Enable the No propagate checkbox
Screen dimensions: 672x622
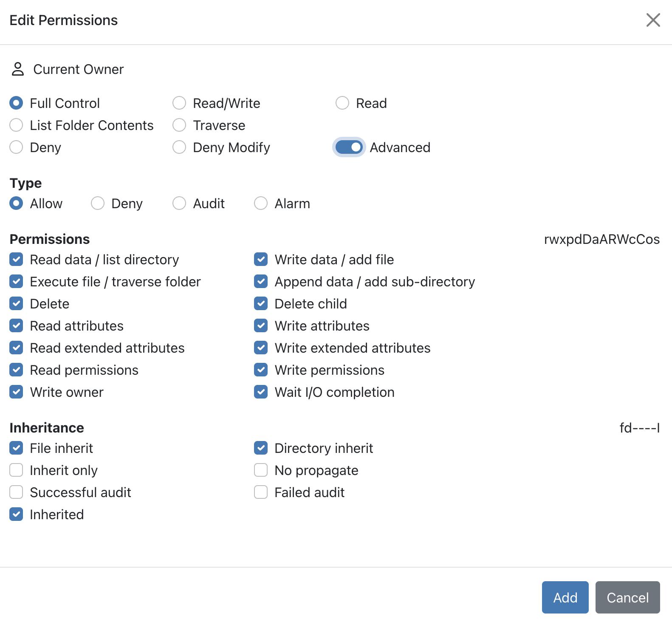[261, 470]
